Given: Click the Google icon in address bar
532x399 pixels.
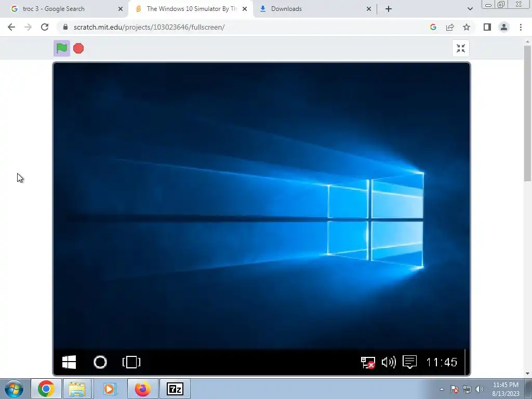Looking at the screenshot, I should click(433, 27).
